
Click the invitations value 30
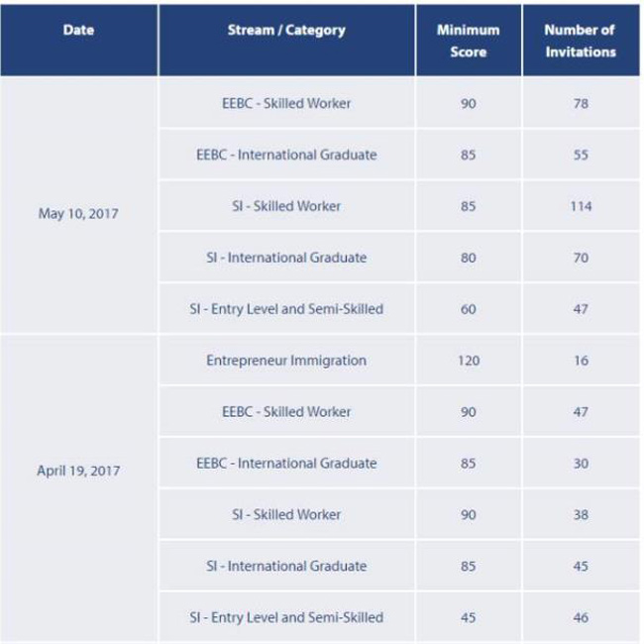pyautogui.click(x=581, y=463)
